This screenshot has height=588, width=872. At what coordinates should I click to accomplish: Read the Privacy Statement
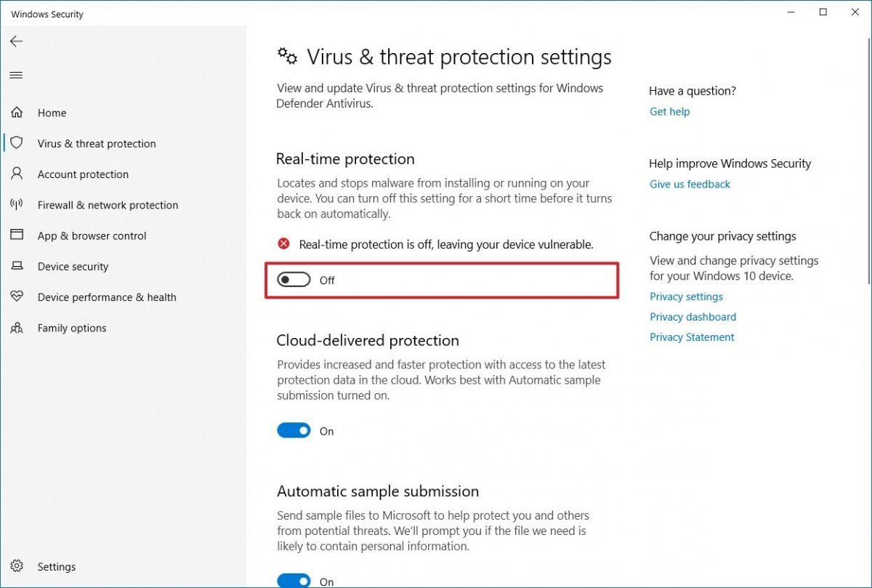691,337
